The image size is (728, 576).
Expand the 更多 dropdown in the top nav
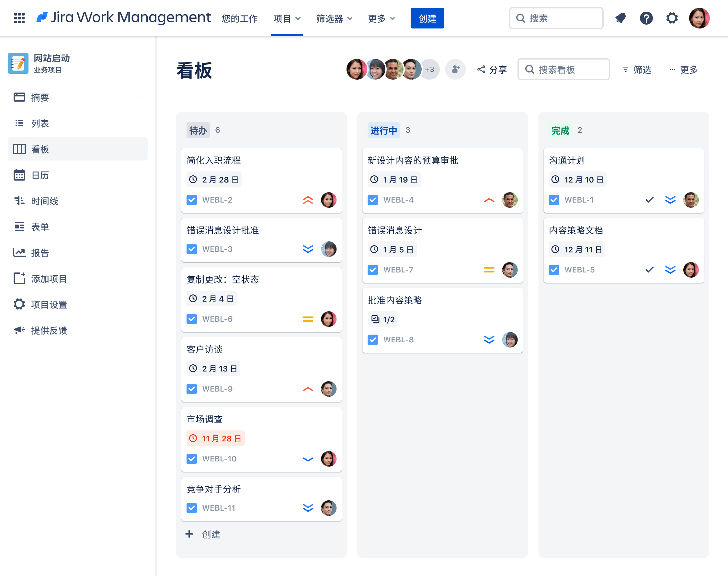pos(381,18)
